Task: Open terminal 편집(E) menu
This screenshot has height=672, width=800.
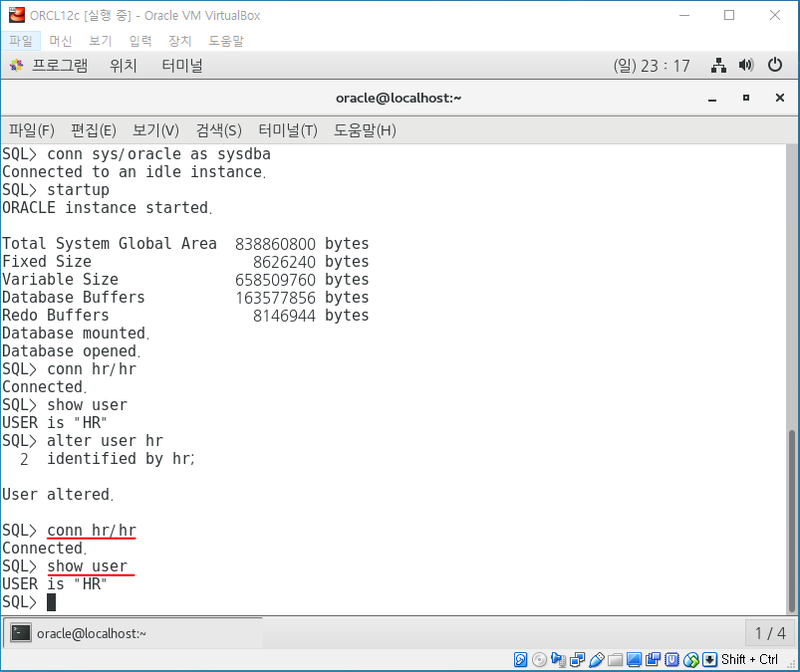Action: 94,130
